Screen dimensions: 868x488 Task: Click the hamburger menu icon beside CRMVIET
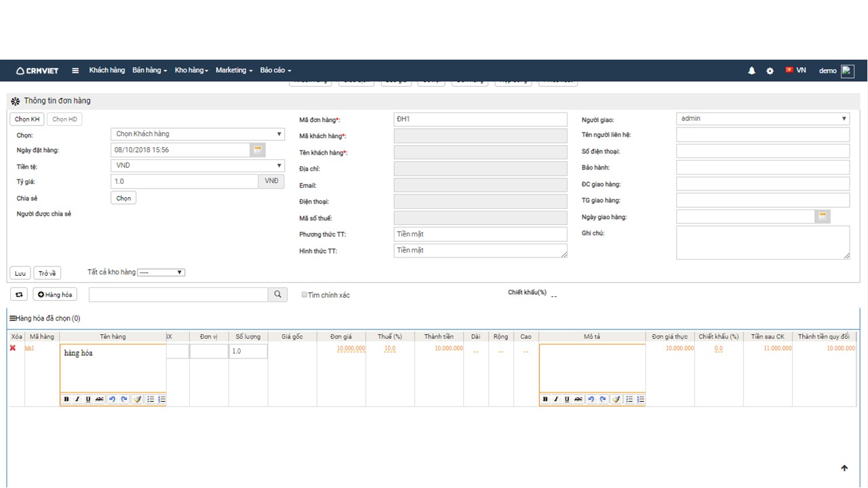coord(75,70)
